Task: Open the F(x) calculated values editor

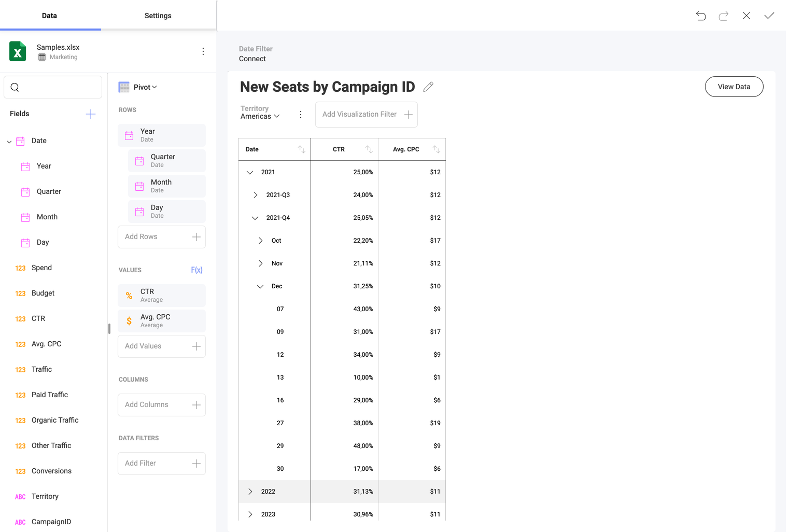Action: click(x=196, y=270)
